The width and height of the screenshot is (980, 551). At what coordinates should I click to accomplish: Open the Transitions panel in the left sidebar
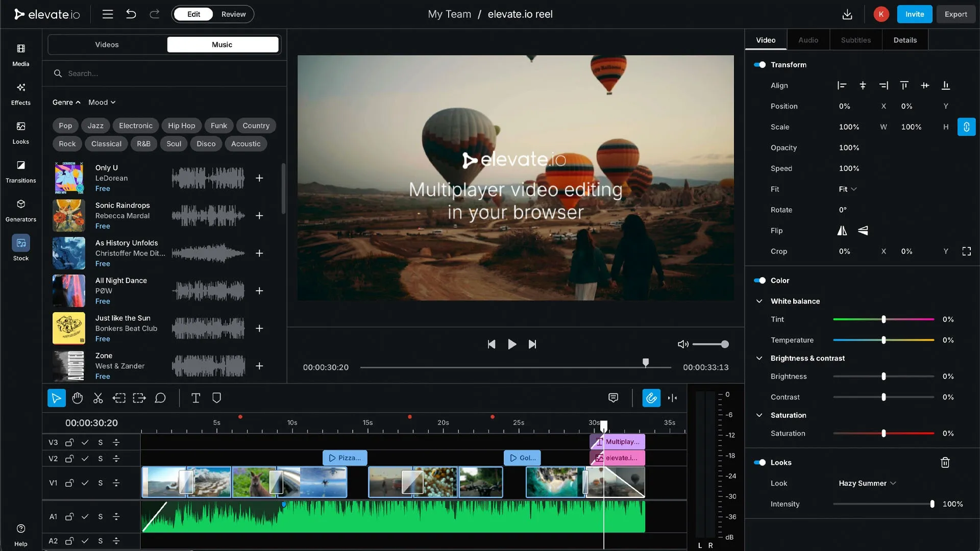pos(20,171)
